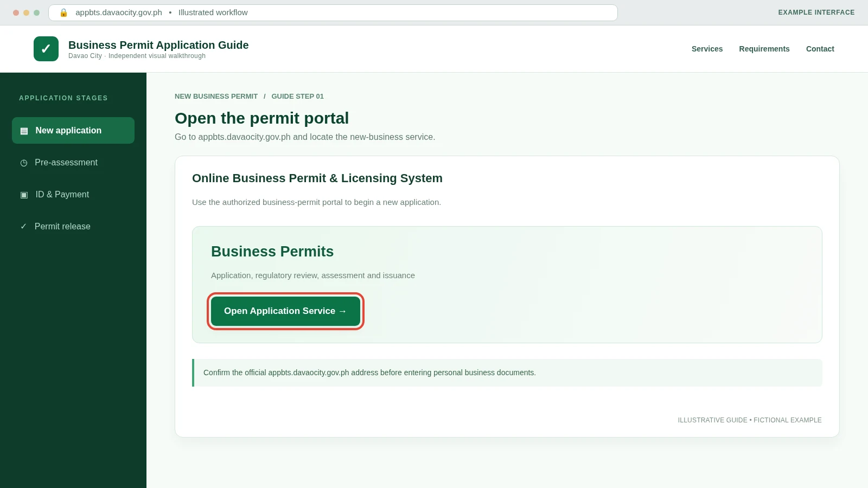Click the browser address bar field
The width and height of the screenshot is (868, 488).
pyautogui.click(x=333, y=12)
